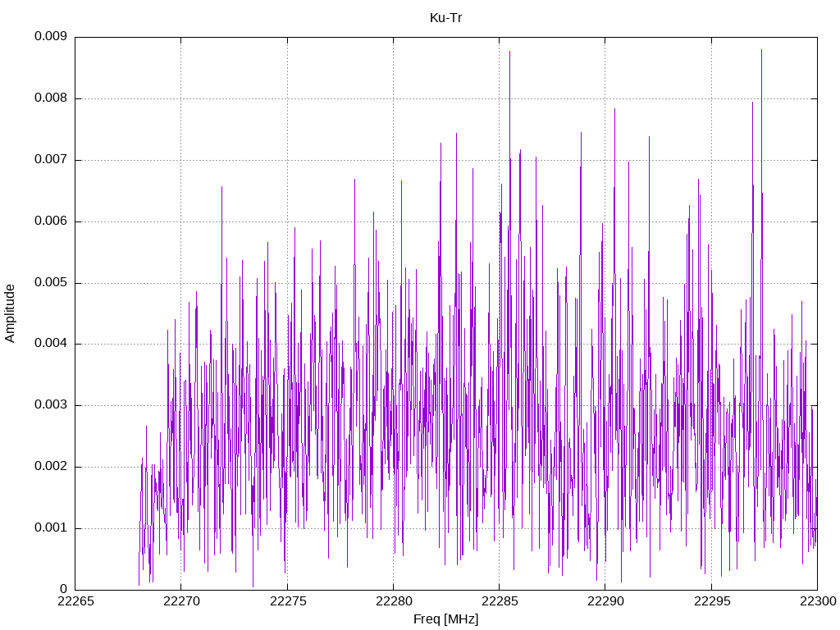Click the y-axis tick label 0.009

[51, 36]
